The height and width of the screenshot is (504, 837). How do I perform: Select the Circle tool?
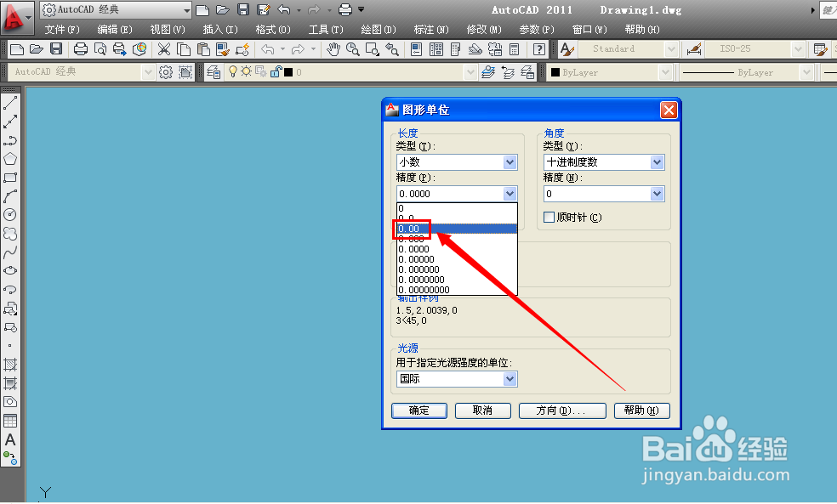pos(10,215)
